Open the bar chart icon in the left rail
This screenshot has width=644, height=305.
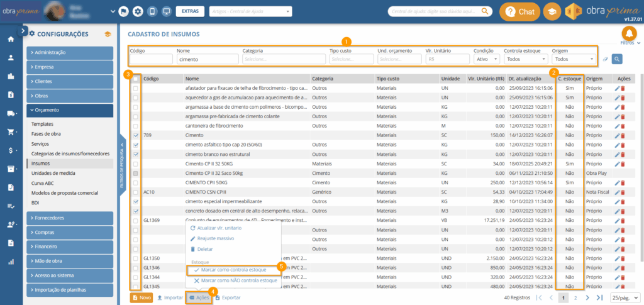[x=11, y=262]
